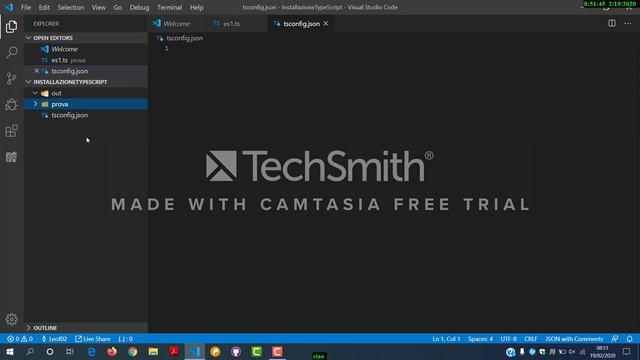
Task: Click the Split Editor icon
Action: 611,23
